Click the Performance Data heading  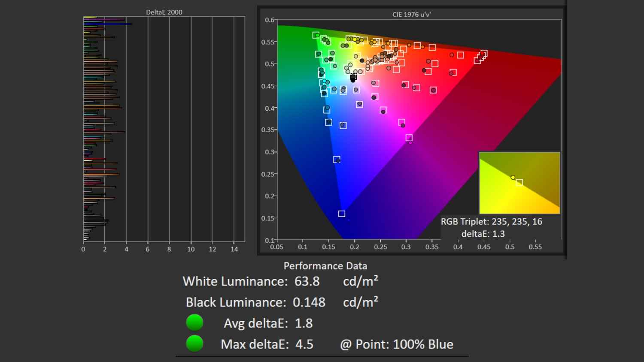point(325,266)
